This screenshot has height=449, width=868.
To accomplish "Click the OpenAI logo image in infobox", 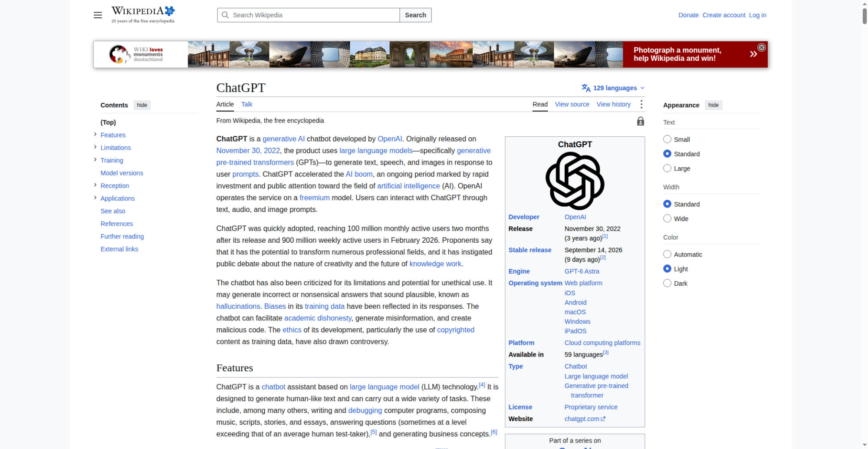I will pyautogui.click(x=575, y=181).
